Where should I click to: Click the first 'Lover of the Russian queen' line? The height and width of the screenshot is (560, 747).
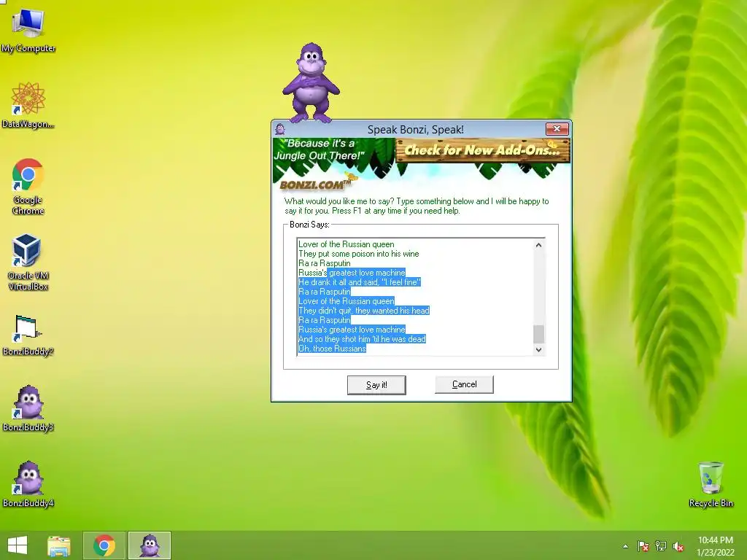pos(347,244)
